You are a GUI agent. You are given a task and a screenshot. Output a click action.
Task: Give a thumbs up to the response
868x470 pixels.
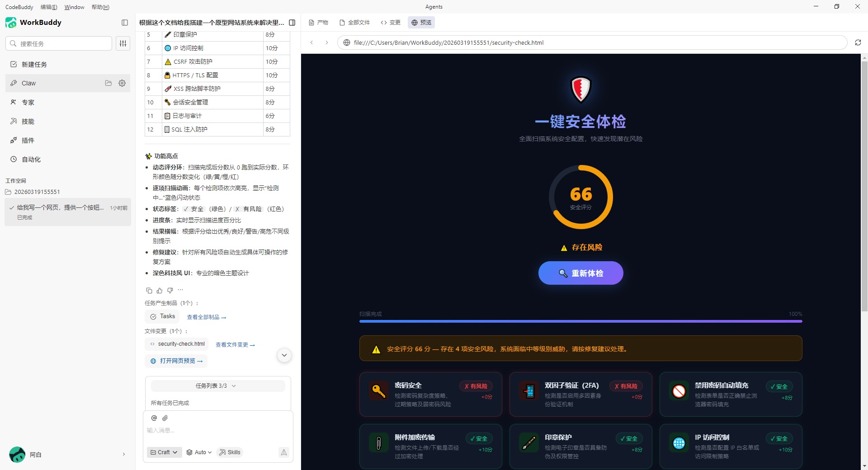point(160,291)
